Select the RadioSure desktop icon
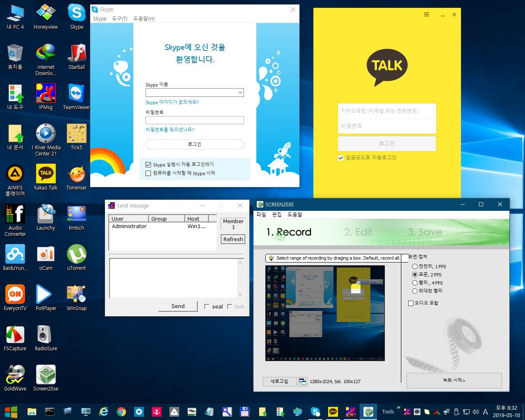525x420 pixels. (x=46, y=338)
